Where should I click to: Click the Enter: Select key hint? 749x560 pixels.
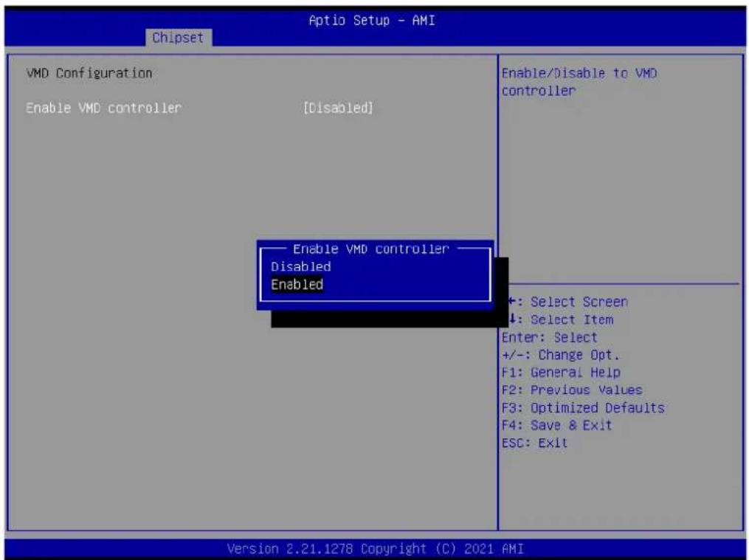pyautogui.click(x=549, y=337)
